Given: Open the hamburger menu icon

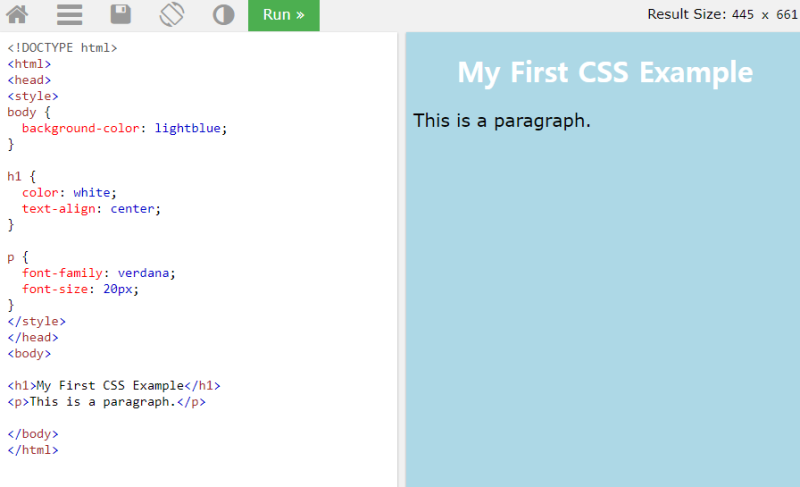Looking at the screenshot, I should [x=69, y=15].
